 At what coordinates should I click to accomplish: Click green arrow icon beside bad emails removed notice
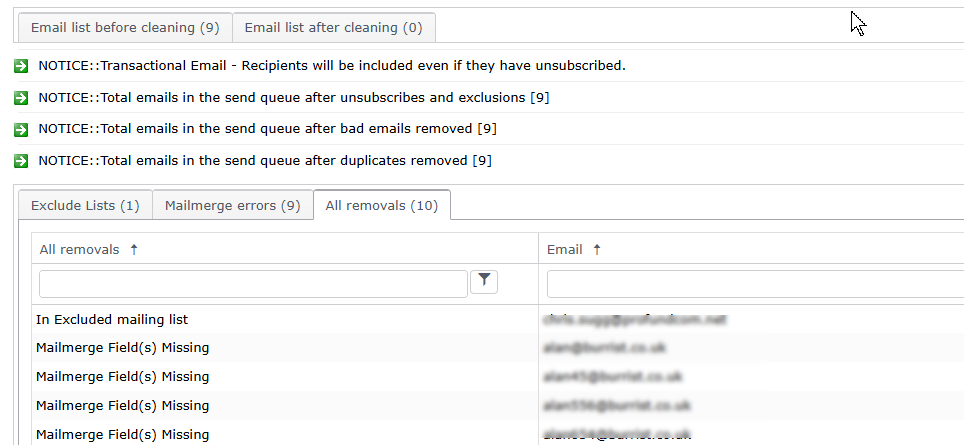coord(21,129)
